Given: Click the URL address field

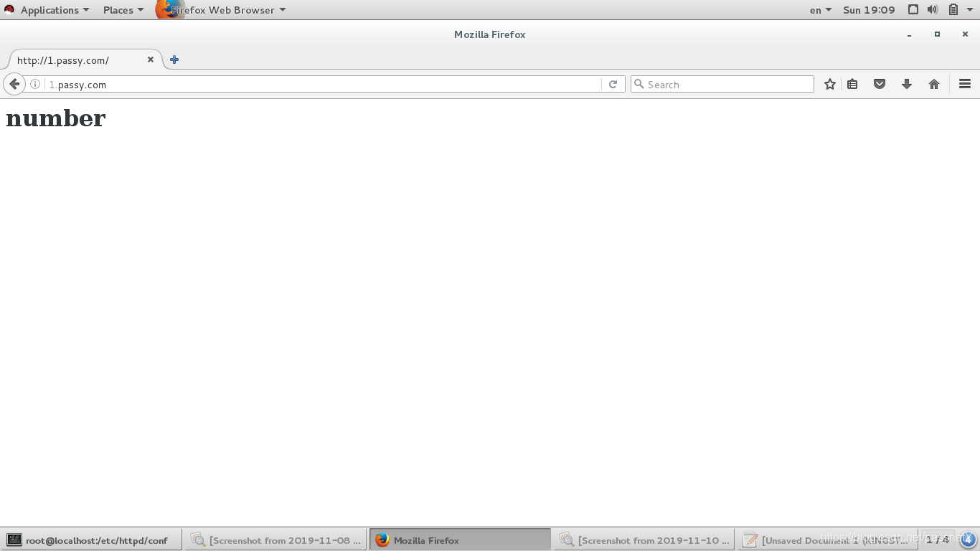Looking at the screenshot, I should (323, 84).
